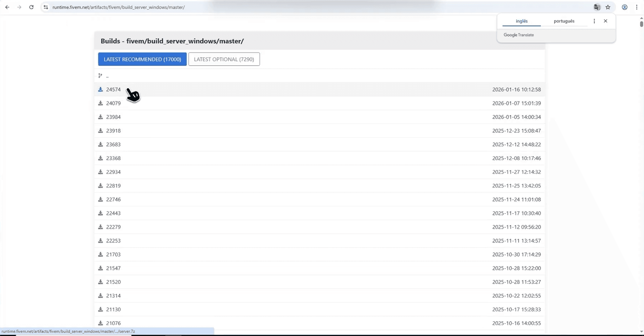Viewport: 644px width, 336px height.
Task: Close the Google Translate popup
Action: click(x=606, y=21)
